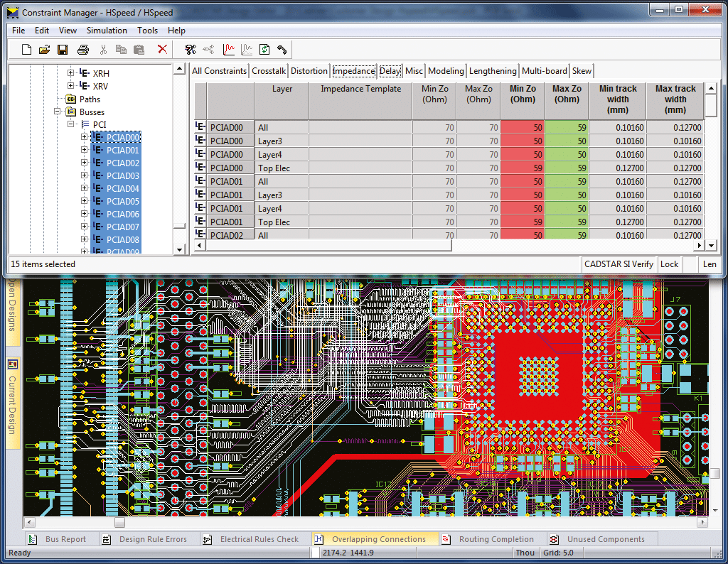
Task: Click the Paste clipboard icon
Action: point(139,49)
